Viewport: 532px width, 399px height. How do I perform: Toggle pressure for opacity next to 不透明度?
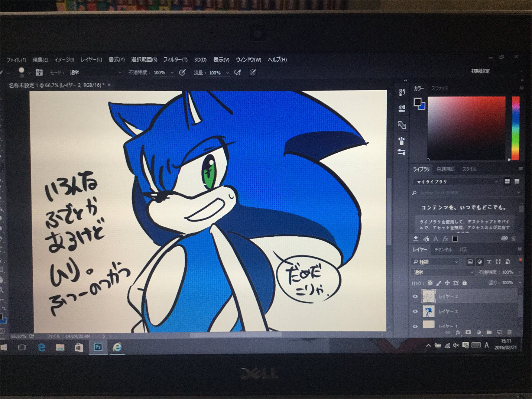182,72
